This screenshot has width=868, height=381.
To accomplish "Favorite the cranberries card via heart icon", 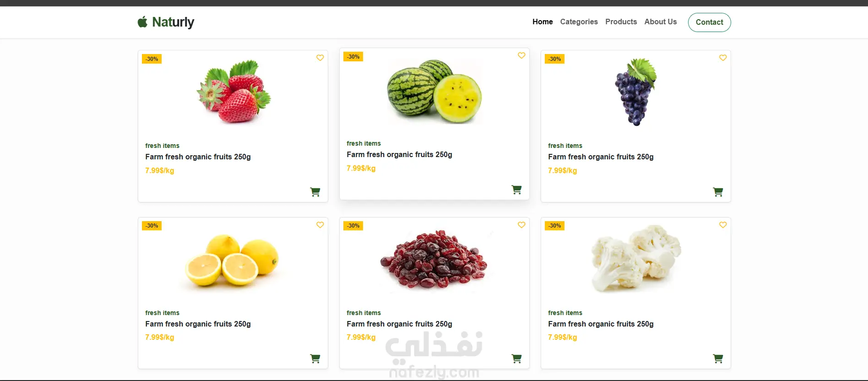I will click(x=521, y=225).
